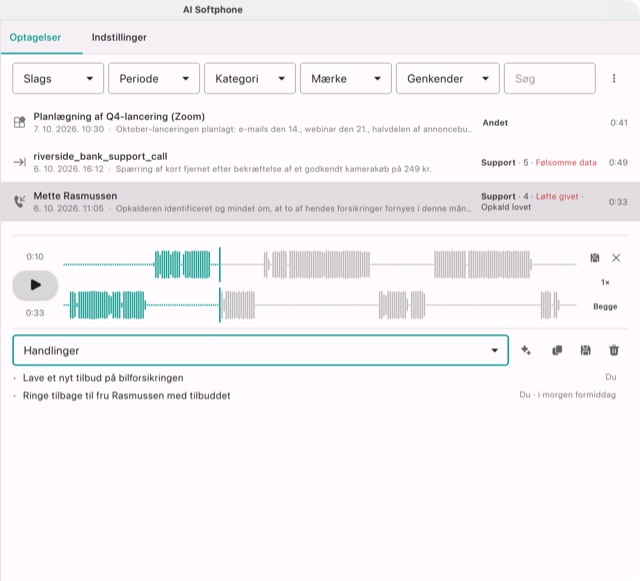Image resolution: width=640 pixels, height=581 pixels.
Task: Click the Opkald lovet tag
Action: 506,207
